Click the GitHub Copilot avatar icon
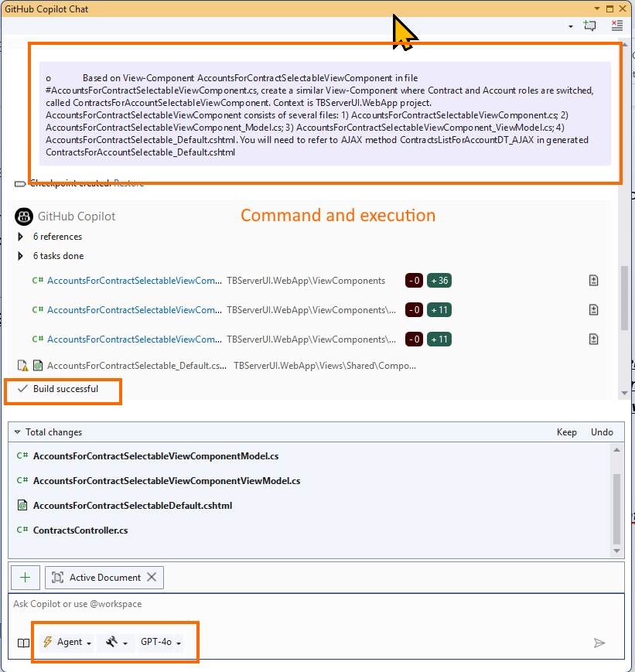The height and width of the screenshot is (672, 635). [x=24, y=217]
